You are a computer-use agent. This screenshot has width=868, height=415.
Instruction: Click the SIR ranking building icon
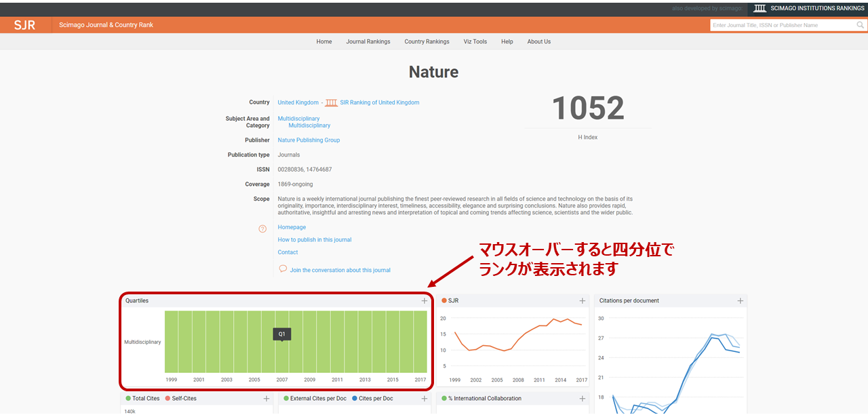coord(331,102)
